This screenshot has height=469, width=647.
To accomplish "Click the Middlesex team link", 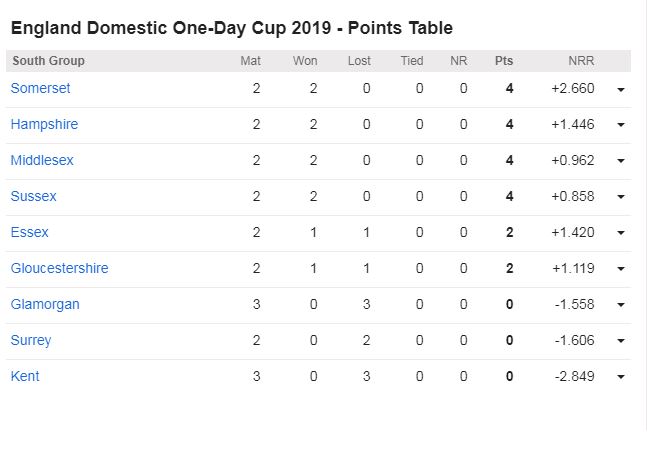I will click(x=42, y=160).
